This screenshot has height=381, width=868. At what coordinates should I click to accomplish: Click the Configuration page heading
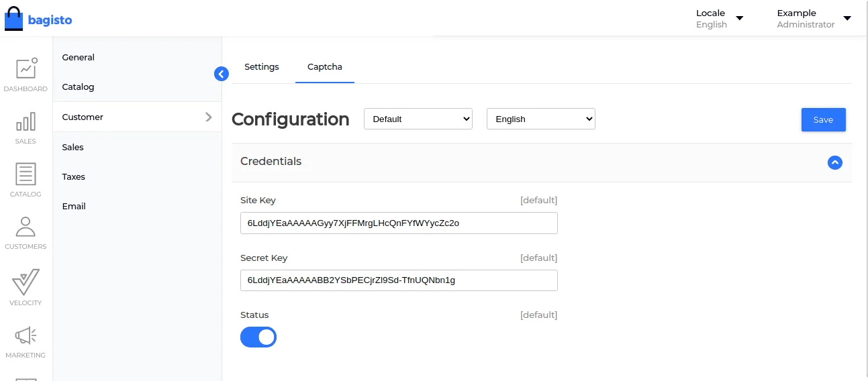(291, 119)
